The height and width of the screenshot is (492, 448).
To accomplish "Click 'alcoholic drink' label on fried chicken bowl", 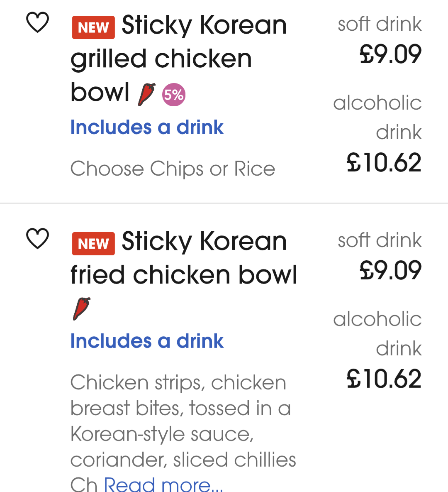I will point(377,333).
